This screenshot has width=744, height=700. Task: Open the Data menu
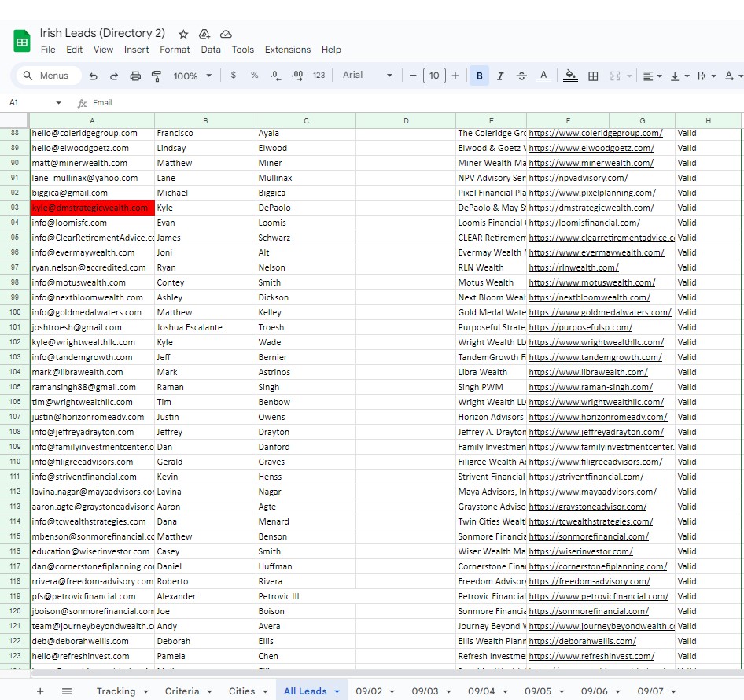[x=211, y=50]
